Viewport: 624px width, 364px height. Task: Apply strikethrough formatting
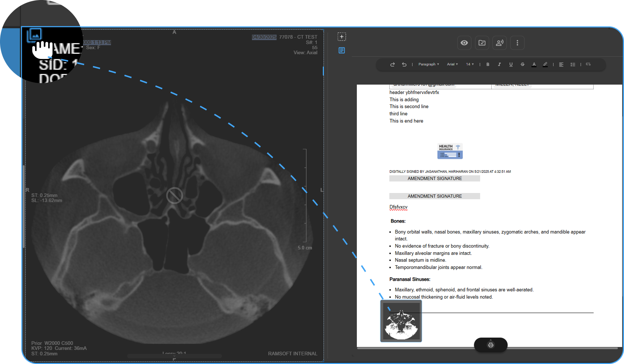[x=522, y=64]
